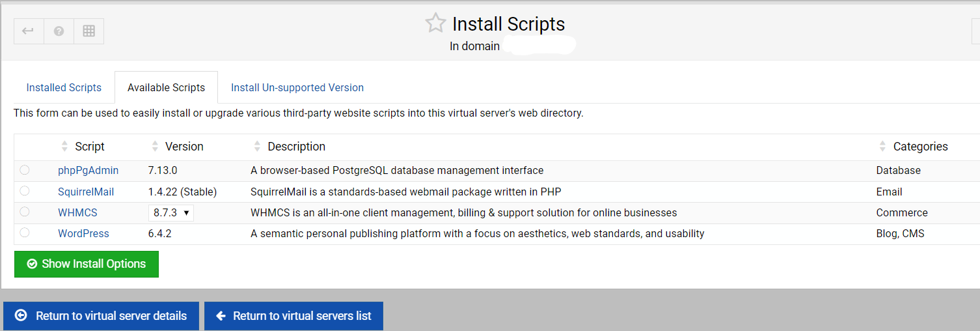
Task: Click Show Install Options button
Action: point(87,264)
